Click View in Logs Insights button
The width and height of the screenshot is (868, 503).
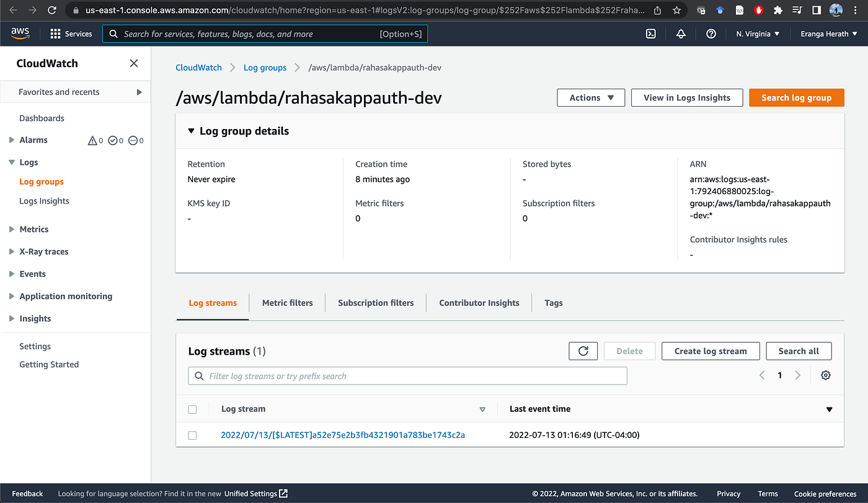687,97
